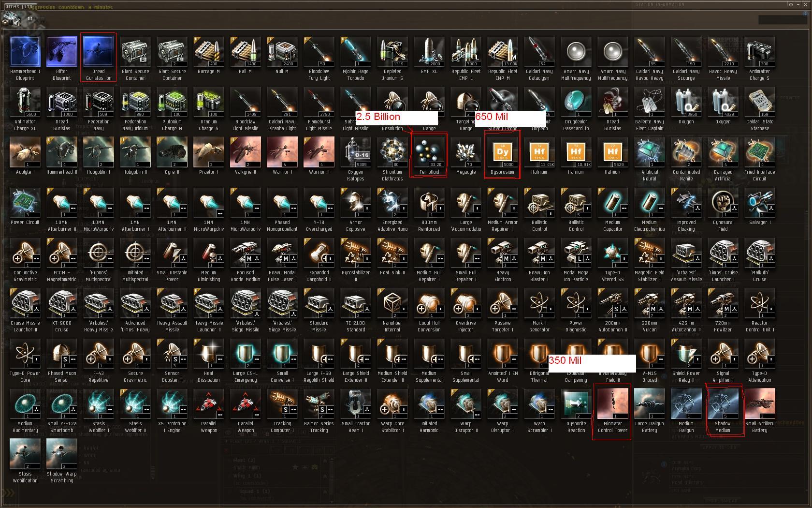Select the Acolyte I drone
812x508 pixels.
pyautogui.click(x=25, y=155)
